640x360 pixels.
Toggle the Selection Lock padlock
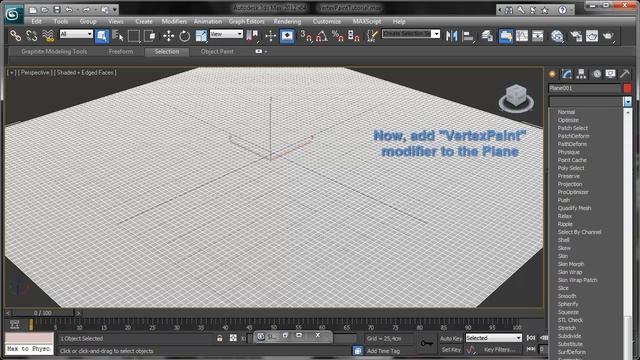(220, 338)
